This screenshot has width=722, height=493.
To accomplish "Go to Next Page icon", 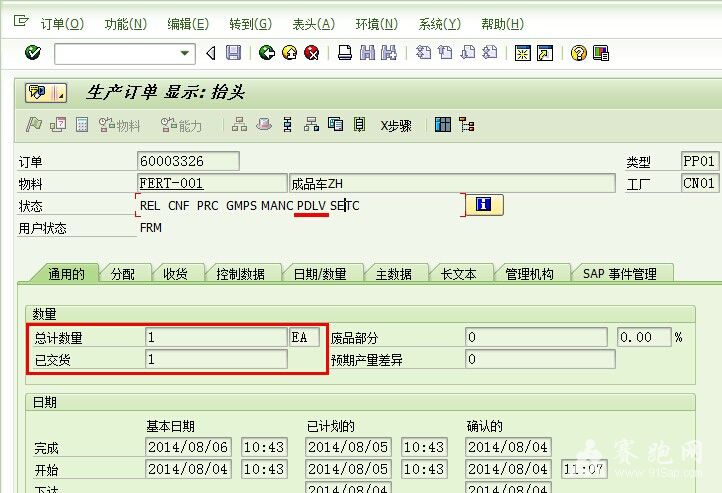I will [x=467, y=53].
